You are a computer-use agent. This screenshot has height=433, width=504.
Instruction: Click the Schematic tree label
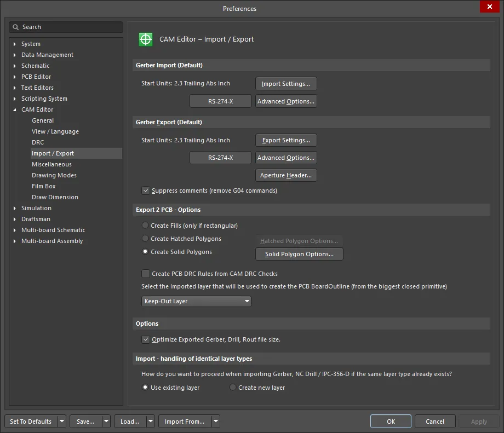pos(36,66)
